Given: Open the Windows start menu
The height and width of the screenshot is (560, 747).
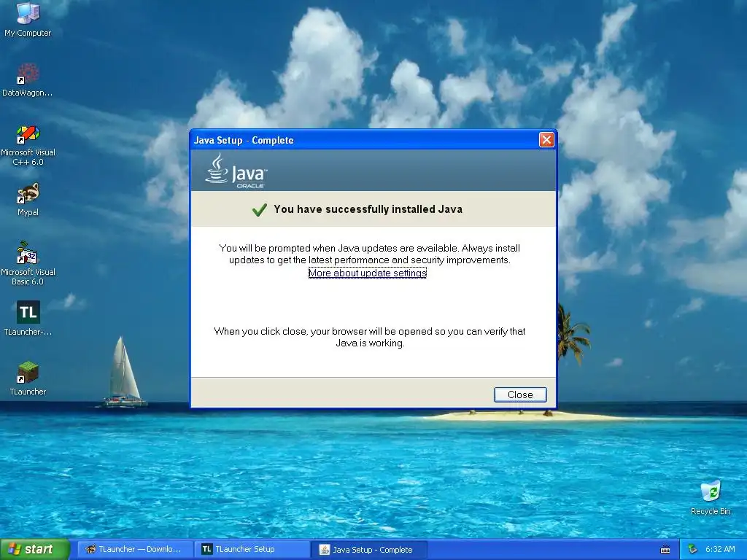Looking at the screenshot, I should 35,549.
